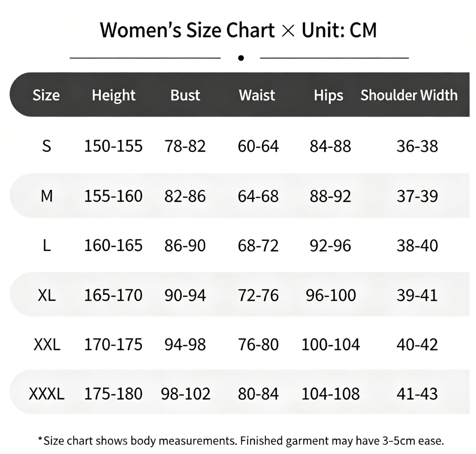
Task: Click the Hips column header
Action: point(328,96)
